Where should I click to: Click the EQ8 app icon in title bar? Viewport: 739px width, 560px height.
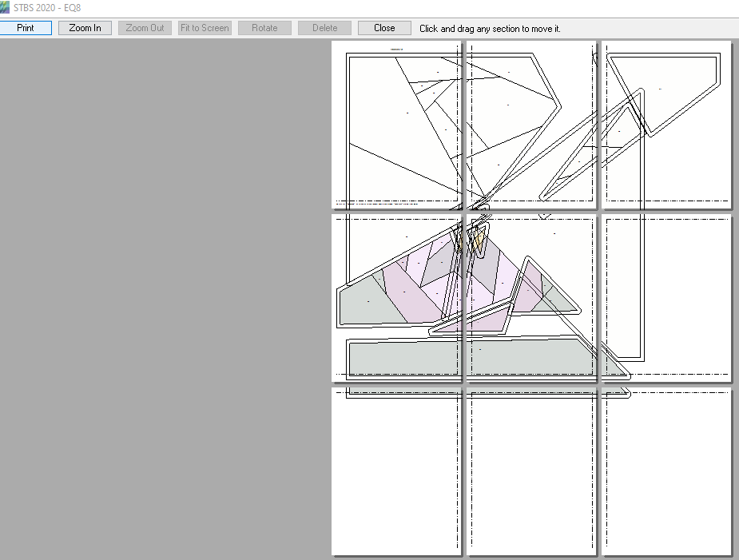tap(6, 7)
